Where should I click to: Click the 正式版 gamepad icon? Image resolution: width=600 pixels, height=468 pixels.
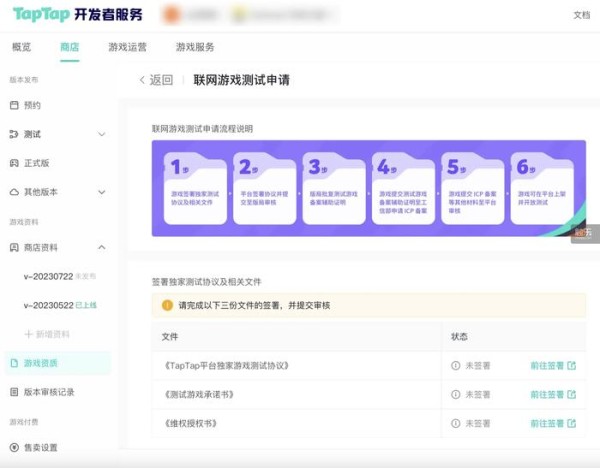(x=14, y=163)
